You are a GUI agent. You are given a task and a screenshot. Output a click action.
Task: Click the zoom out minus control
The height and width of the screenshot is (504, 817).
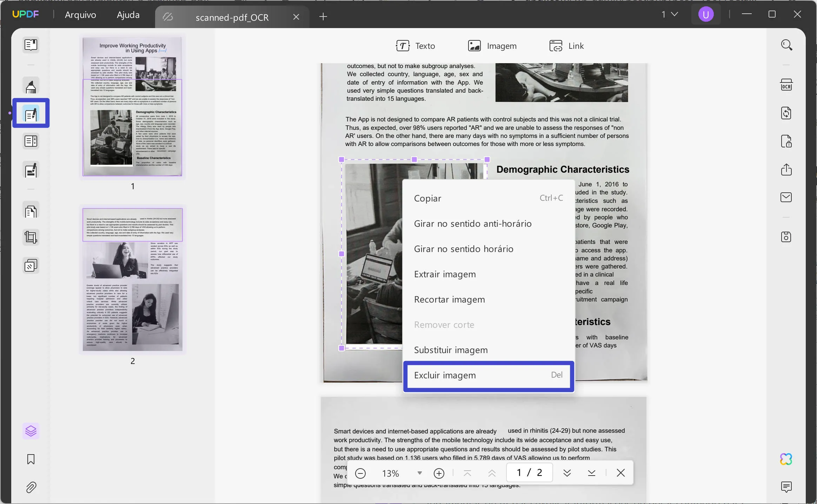pyautogui.click(x=360, y=473)
